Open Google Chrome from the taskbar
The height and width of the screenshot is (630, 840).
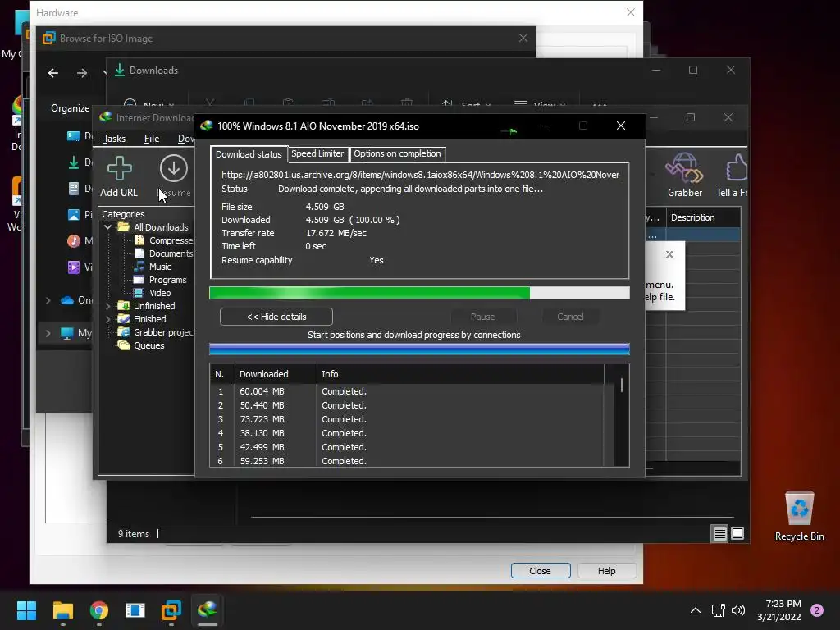99,610
